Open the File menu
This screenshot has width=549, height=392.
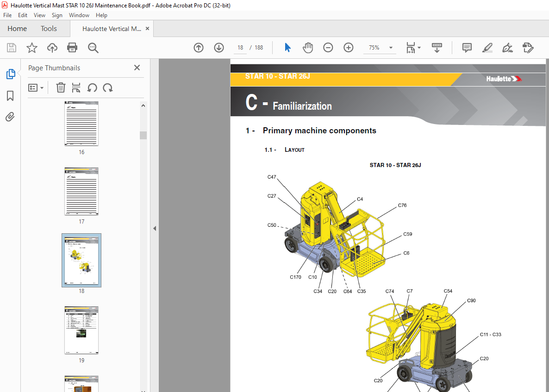coord(7,15)
